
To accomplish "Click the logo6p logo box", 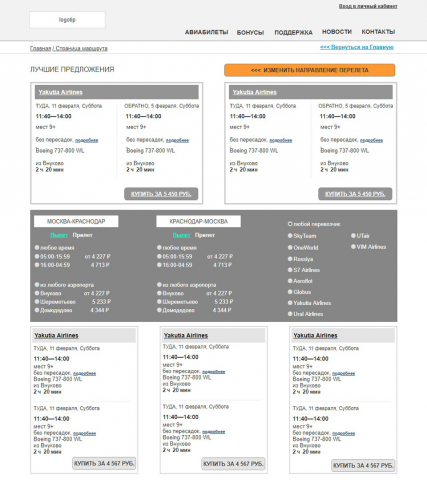I will click(67, 20).
